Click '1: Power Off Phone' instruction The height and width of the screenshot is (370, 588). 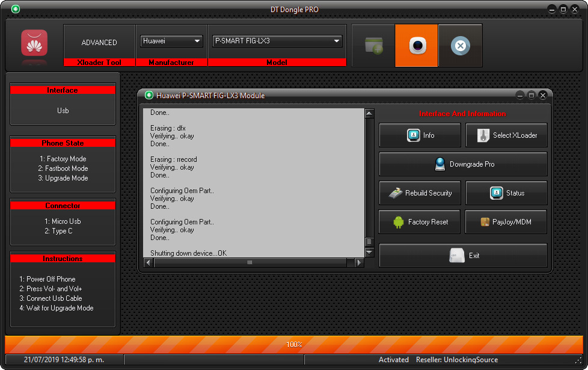tap(47, 279)
